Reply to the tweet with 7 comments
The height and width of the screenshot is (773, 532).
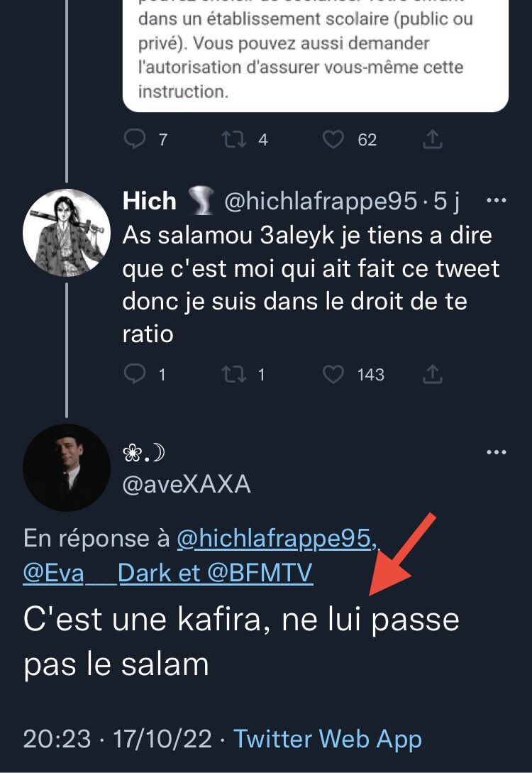[135, 139]
